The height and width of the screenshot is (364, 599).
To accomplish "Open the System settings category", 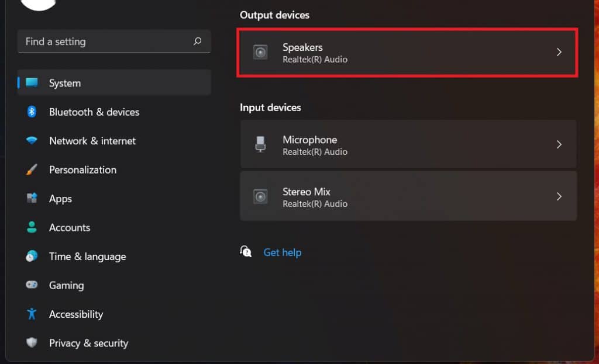I will point(114,83).
